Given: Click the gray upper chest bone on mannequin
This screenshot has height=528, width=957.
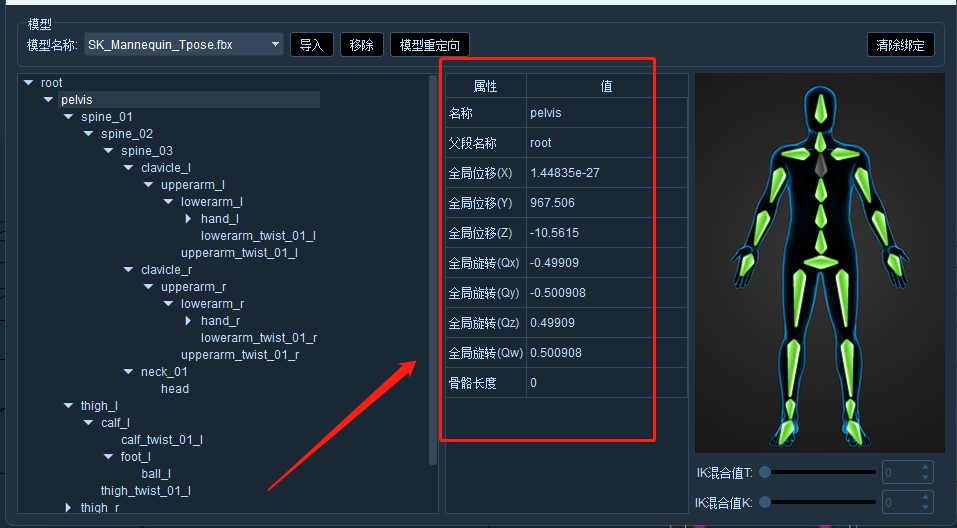Looking at the screenshot, I should [821, 165].
